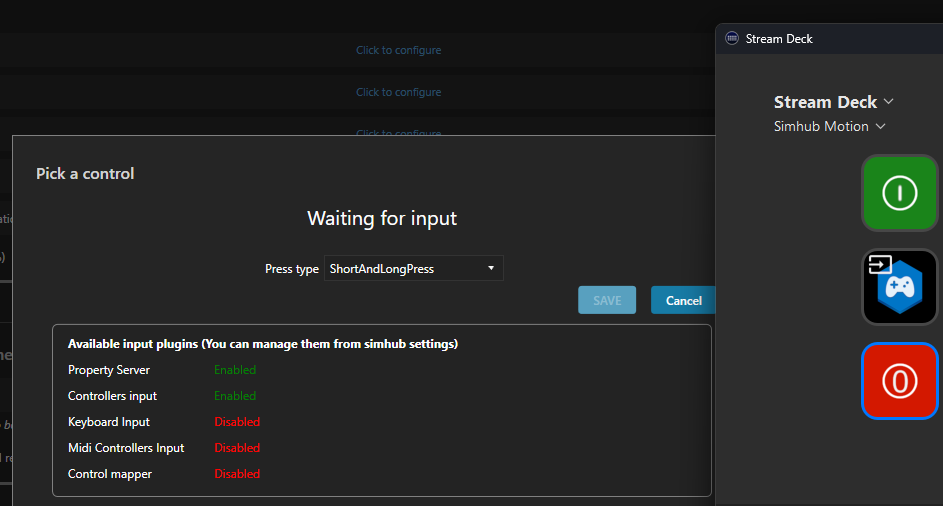Click the Midi Controllers Input label
The image size is (943, 506).
tap(126, 448)
